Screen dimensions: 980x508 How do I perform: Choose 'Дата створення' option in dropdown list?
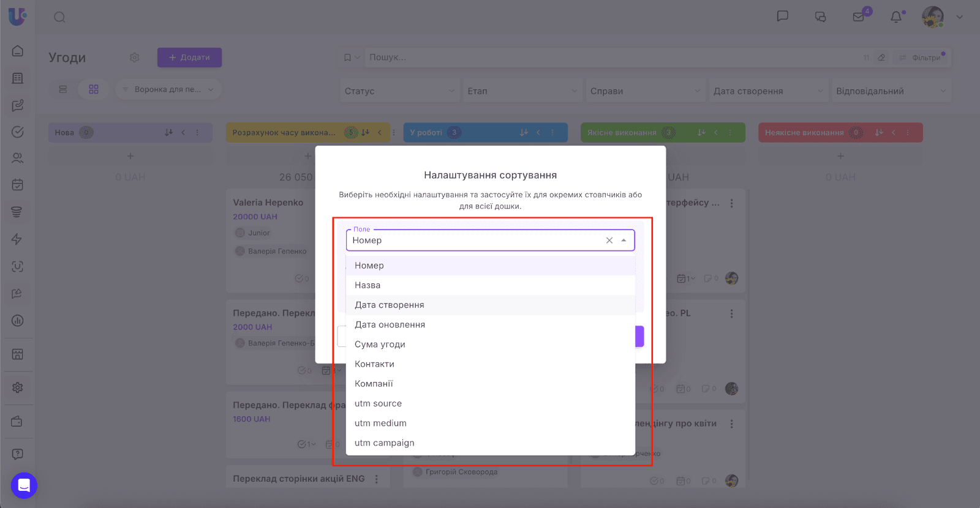click(389, 305)
